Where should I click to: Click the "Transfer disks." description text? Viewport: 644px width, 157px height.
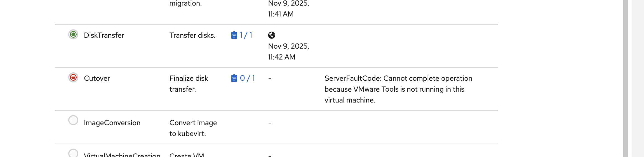(192, 35)
